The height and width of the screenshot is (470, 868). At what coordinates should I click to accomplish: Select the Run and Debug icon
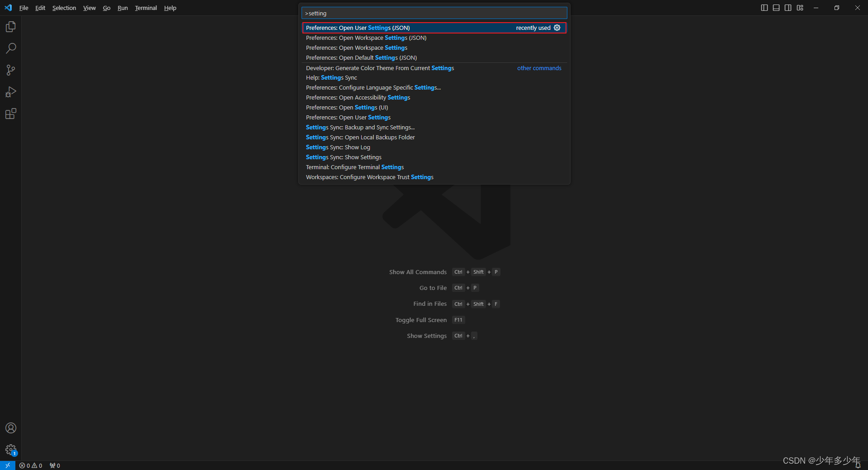pos(10,92)
